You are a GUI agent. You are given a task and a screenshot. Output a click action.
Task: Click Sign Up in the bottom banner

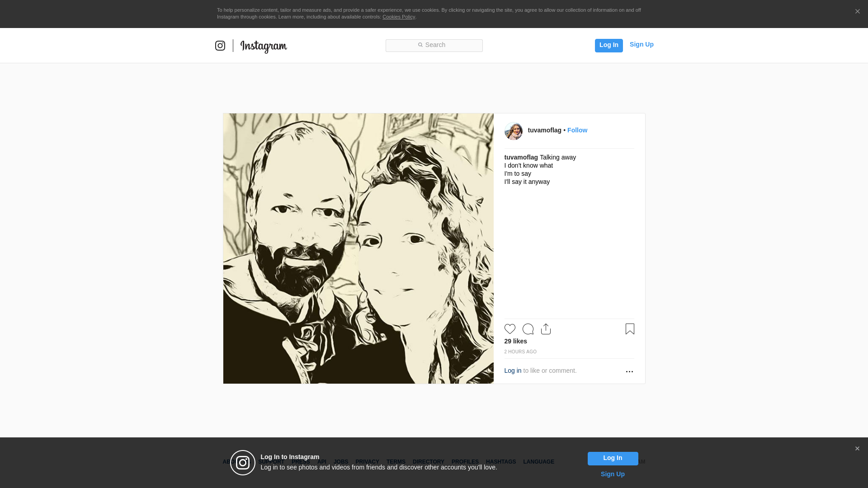click(613, 474)
